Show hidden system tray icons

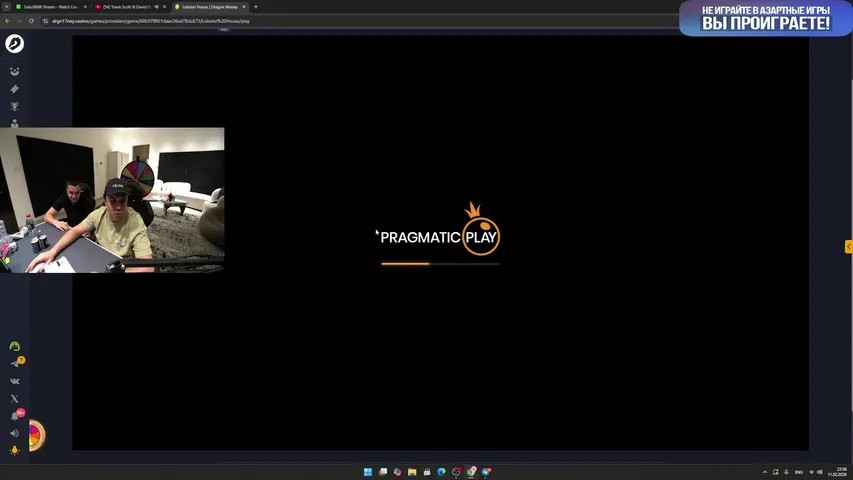(765, 472)
